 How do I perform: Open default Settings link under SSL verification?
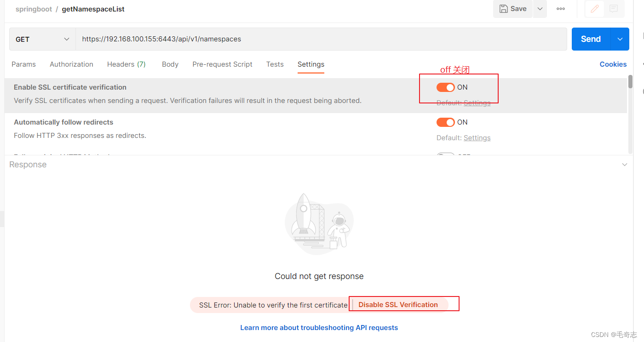(x=477, y=103)
